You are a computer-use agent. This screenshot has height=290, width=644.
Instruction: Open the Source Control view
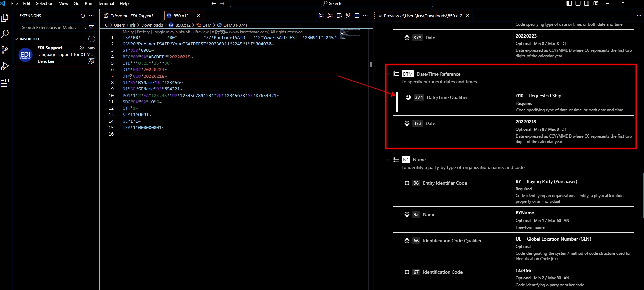(x=5, y=50)
